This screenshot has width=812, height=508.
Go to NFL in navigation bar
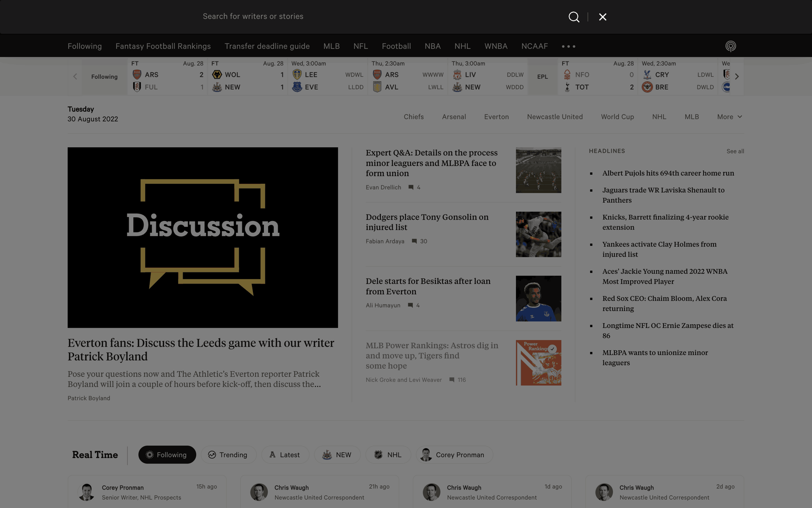tap(361, 46)
